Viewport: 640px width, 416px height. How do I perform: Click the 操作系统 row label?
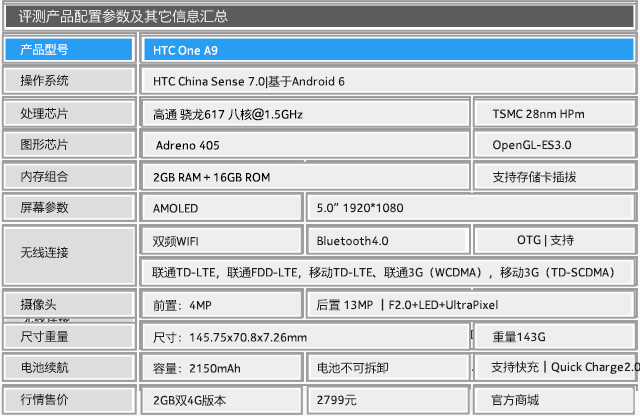68,80
